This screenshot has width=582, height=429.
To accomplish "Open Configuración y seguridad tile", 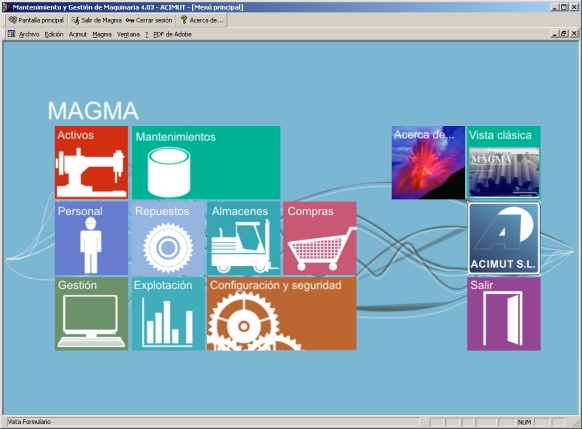I will click(x=282, y=314).
